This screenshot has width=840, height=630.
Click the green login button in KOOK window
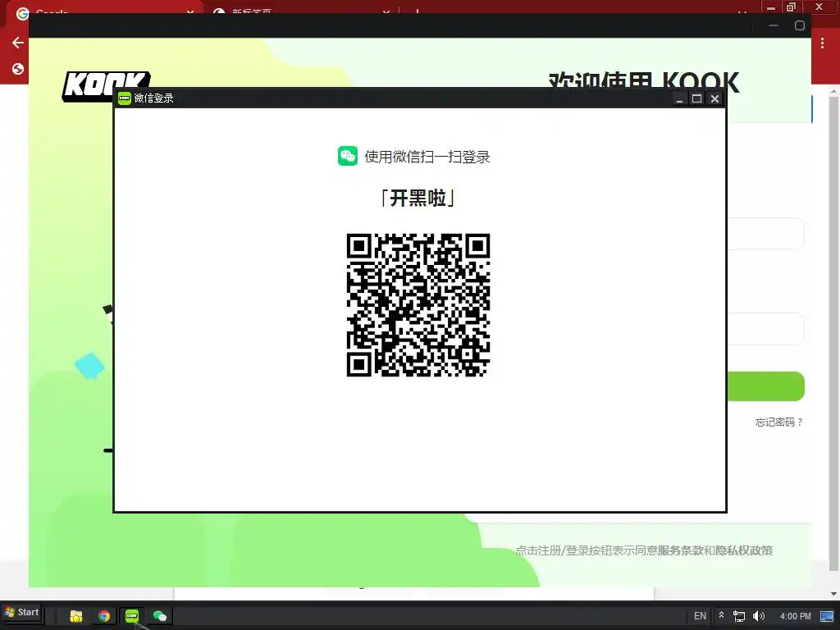pos(765,386)
